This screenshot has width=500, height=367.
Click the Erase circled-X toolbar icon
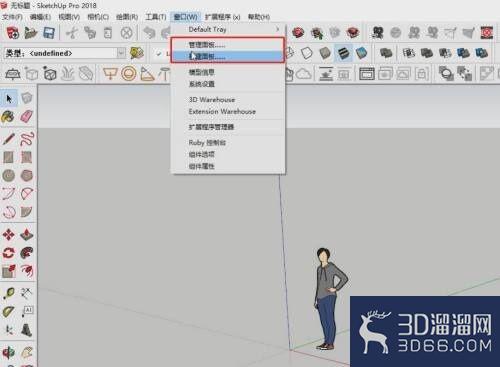click(x=126, y=33)
